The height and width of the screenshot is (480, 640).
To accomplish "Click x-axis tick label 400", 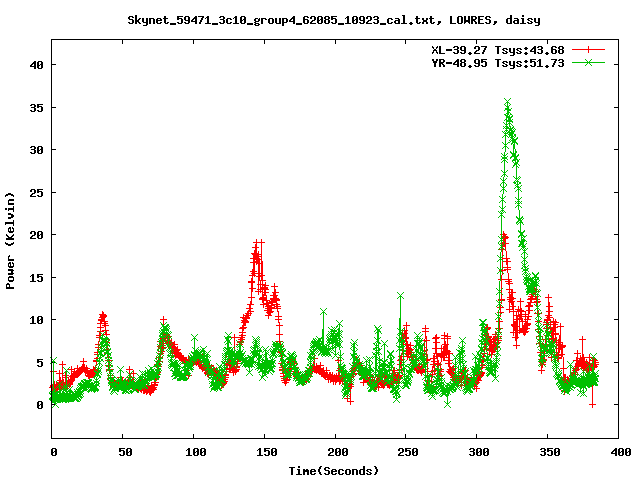I will point(621,452).
